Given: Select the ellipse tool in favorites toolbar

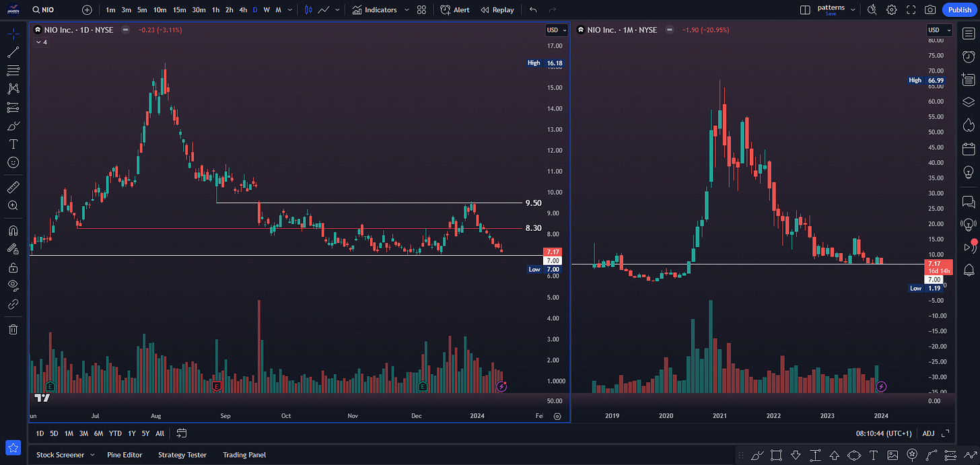Looking at the screenshot, I should click(x=853, y=455).
